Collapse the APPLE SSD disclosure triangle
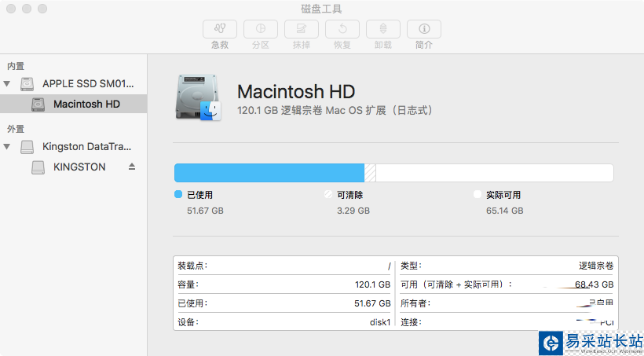The width and height of the screenshot is (644, 356). 7,83
